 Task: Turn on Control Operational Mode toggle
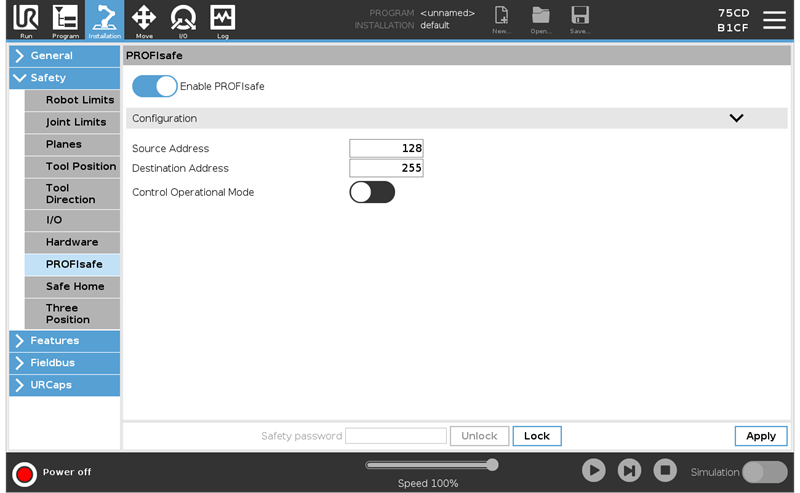(x=372, y=192)
